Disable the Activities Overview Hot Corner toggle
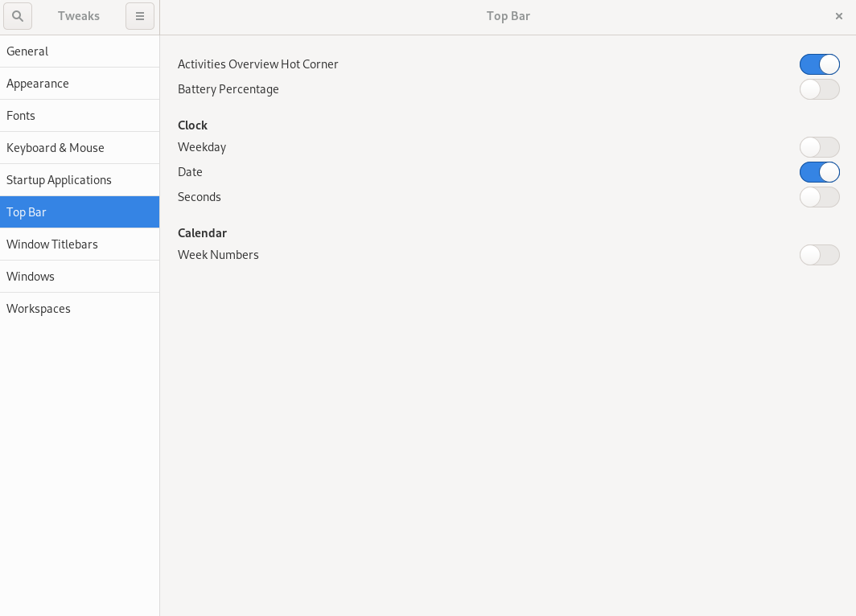Viewport: 856px width, 616px height. click(819, 64)
